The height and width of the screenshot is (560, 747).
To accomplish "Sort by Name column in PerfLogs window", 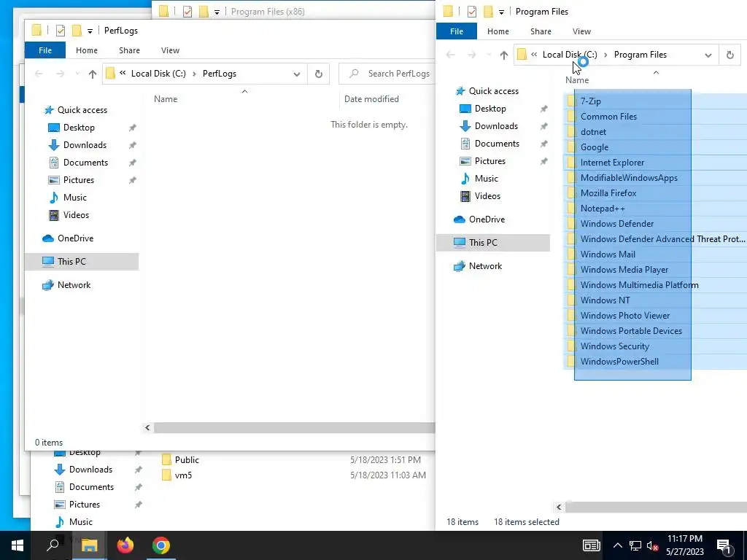I will tap(166, 99).
